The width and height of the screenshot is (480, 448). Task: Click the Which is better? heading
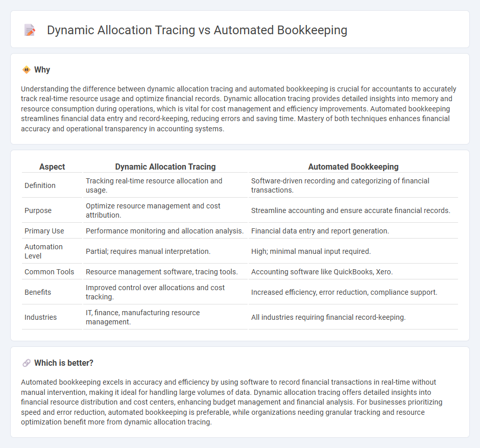pyautogui.click(x=64, y=363)
